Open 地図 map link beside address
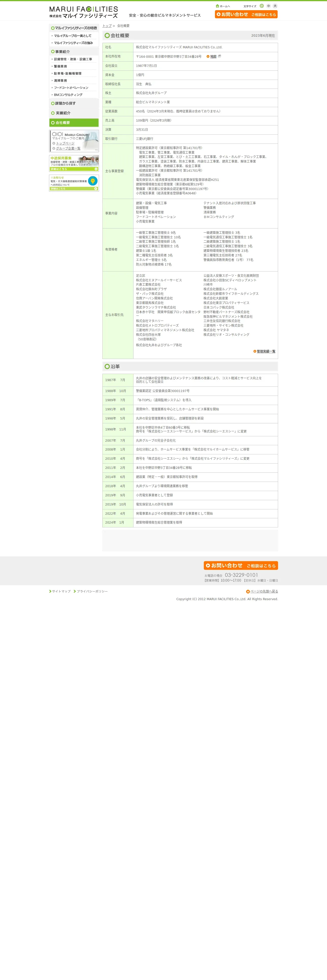 (x=213, y=57)
